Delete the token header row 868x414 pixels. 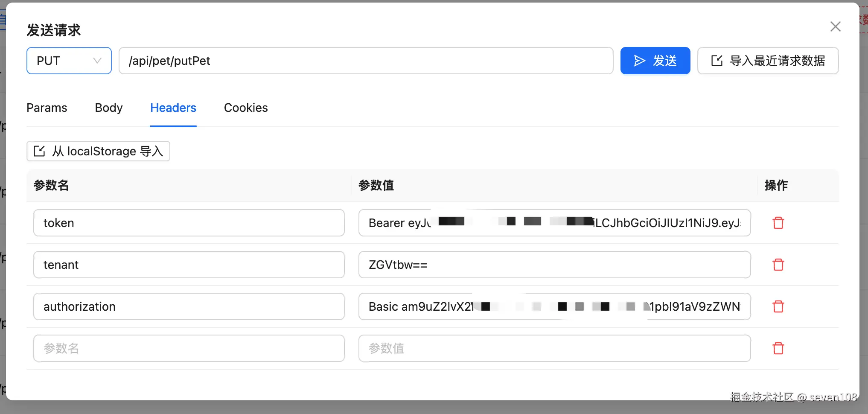coord(778,223)
